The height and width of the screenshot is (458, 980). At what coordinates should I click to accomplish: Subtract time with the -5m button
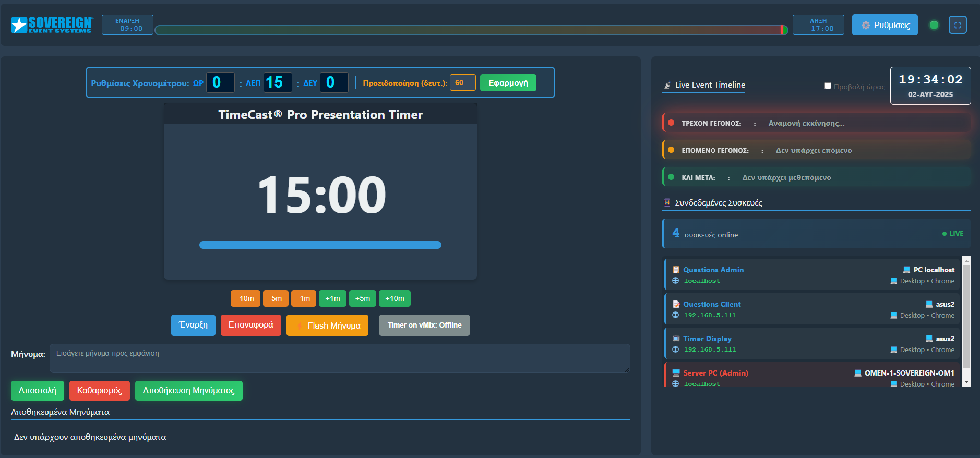point(276,298)
